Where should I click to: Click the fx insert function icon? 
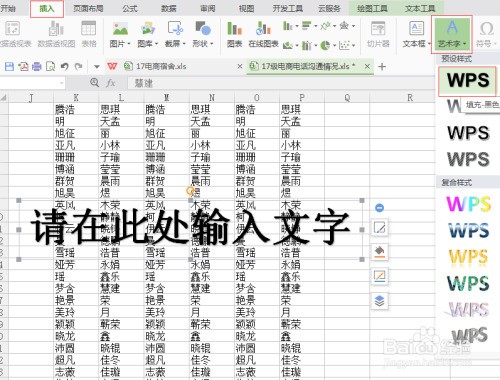(x=110, y=83)
